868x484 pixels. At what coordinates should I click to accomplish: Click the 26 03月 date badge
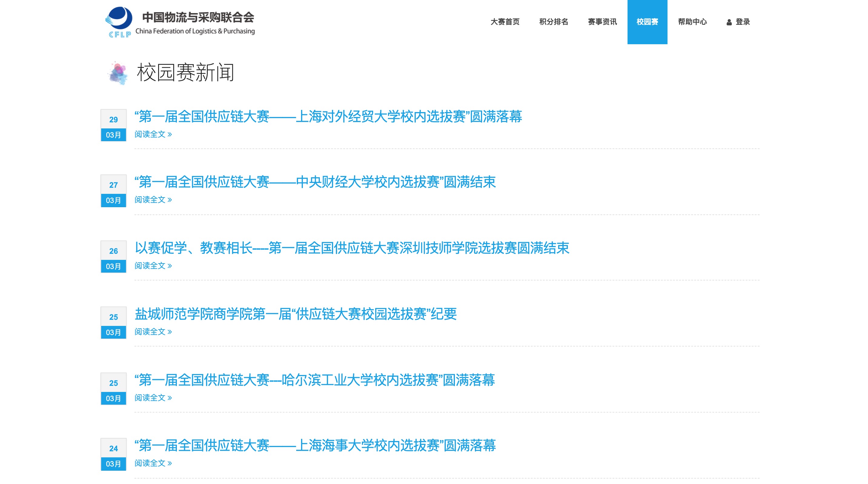click(113, 257)
